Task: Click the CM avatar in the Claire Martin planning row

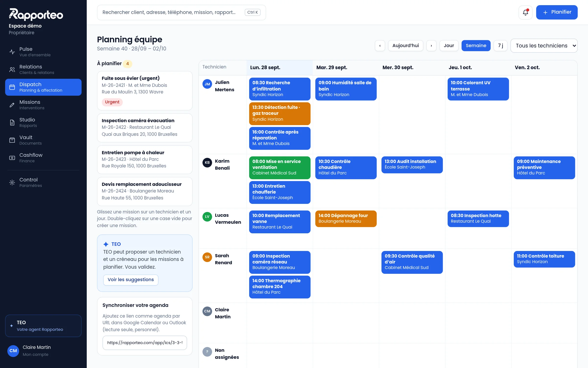Action: pos(207,311)
